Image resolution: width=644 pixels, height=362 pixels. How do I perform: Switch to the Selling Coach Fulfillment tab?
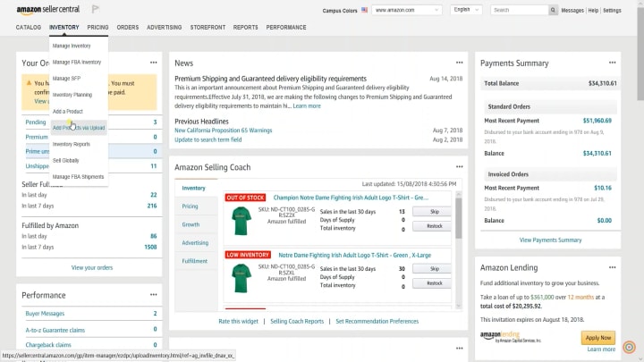(x=195, y=261)
